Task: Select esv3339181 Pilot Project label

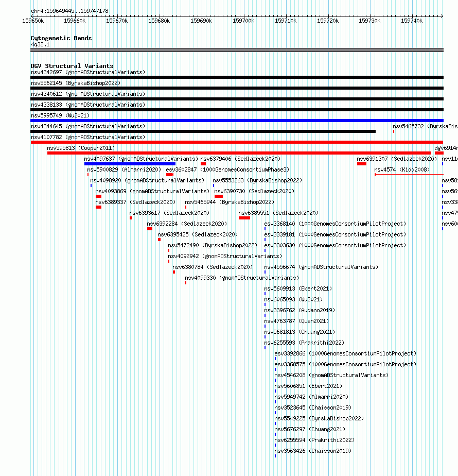Action: tap(335, 235)
